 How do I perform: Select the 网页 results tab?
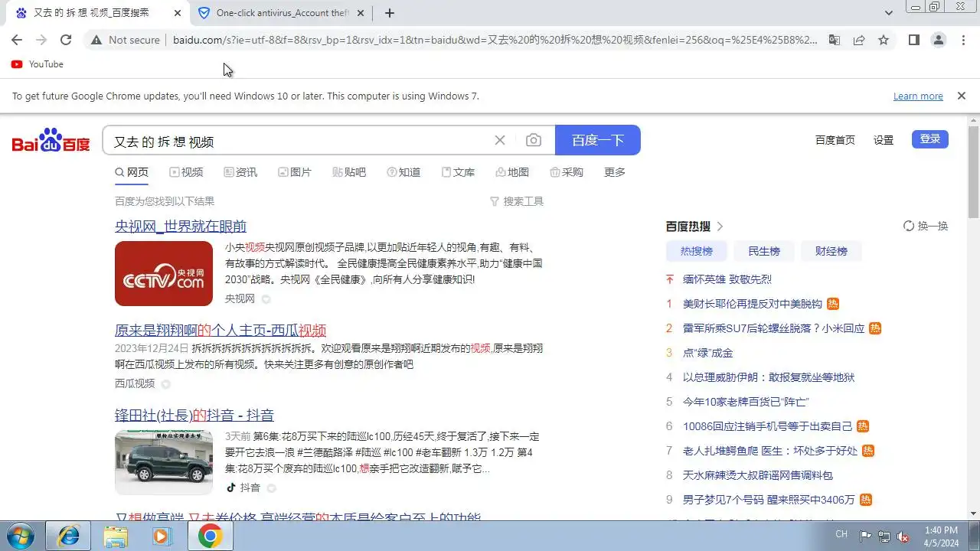point(132,172)
